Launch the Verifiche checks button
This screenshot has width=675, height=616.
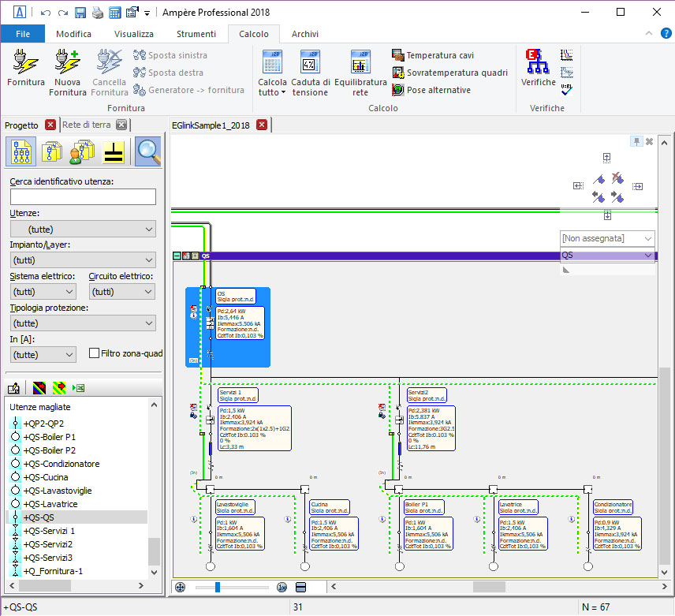coord(538,68)
